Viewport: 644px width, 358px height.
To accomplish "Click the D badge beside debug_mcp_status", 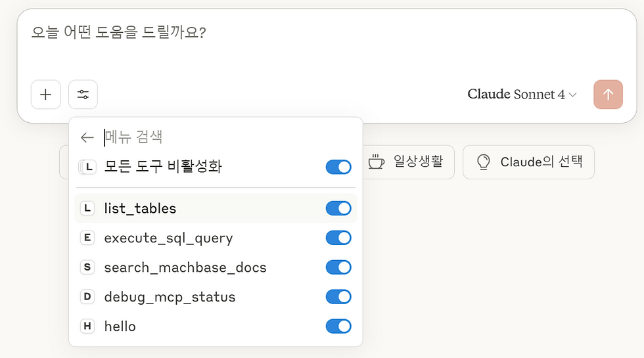I will [x=87, y=297].
